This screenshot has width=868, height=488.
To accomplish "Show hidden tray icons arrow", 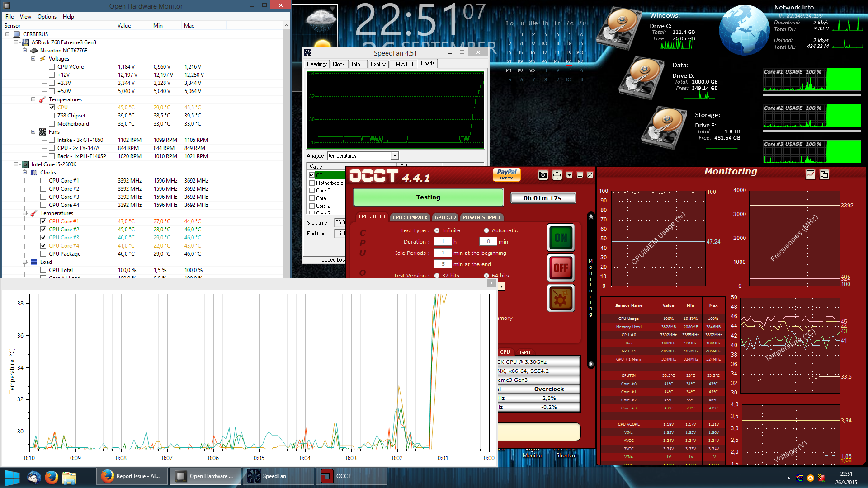I will point(788,478).
